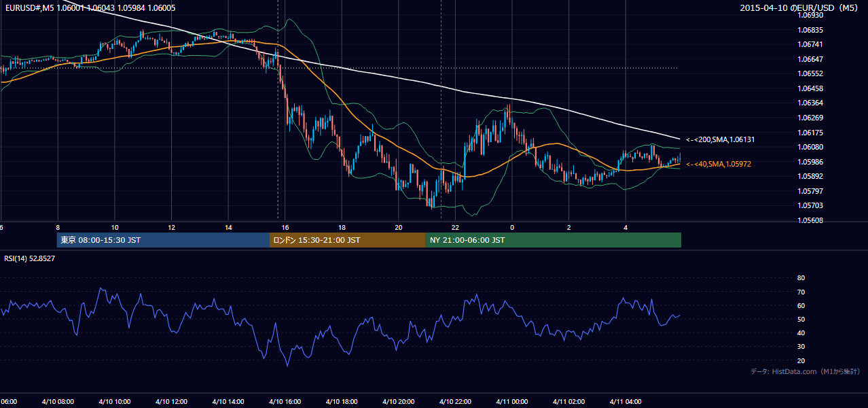The width and height of the screenshot is (868, 408).
Task: Click RSI scale value 60
Action: coord(801,305)
